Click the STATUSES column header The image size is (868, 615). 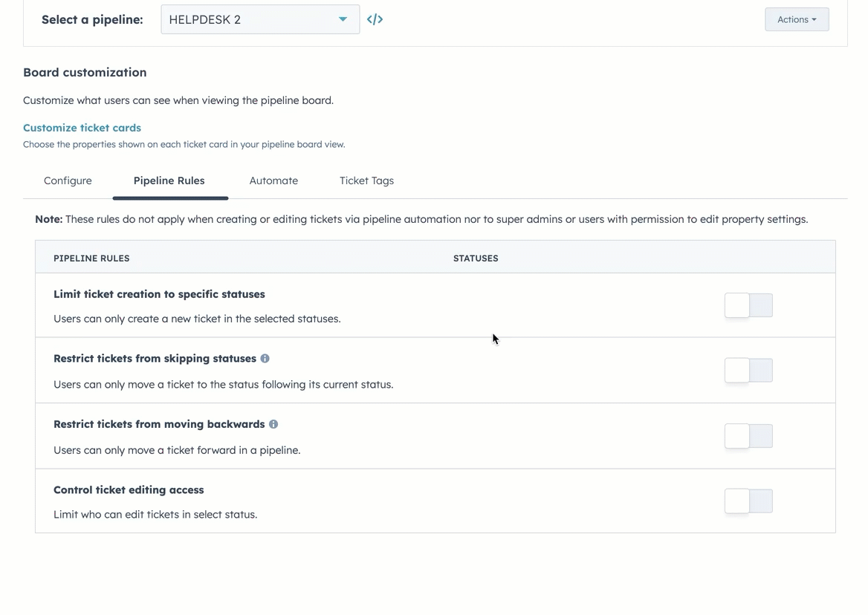(476, 258)
